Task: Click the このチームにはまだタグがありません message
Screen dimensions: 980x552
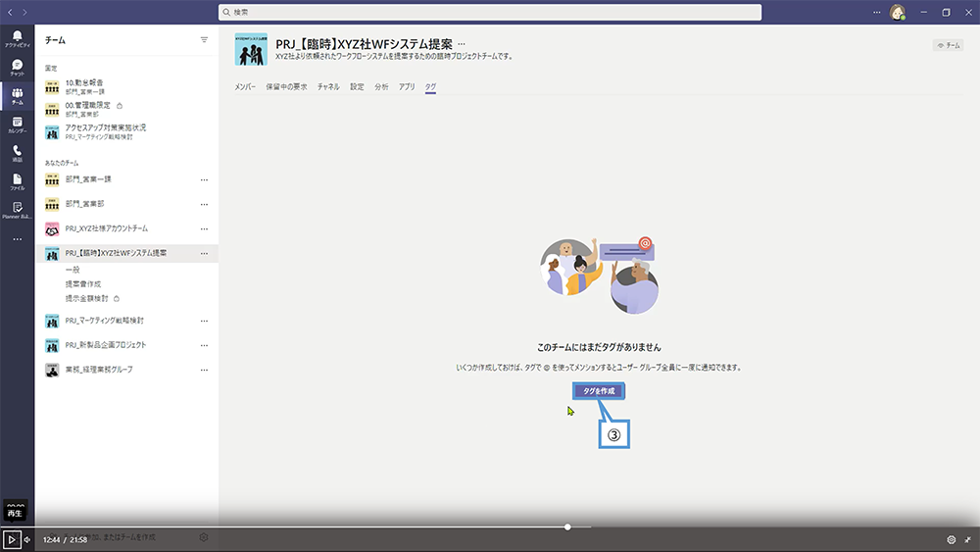Action: point(599,347)
